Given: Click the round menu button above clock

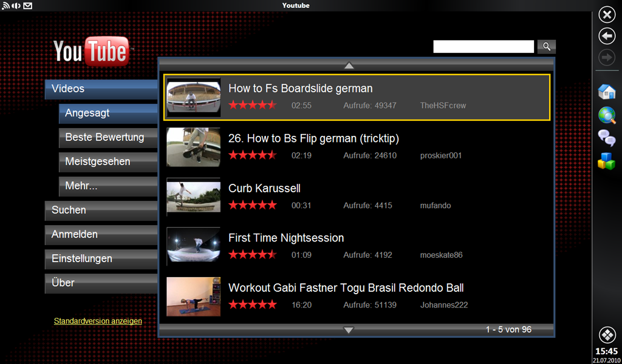Looking at the screenshot, I should click(607, 334).
